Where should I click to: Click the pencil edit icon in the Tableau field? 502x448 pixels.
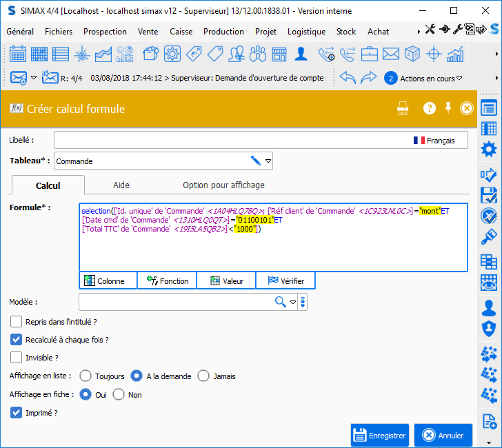click(256, 161)
